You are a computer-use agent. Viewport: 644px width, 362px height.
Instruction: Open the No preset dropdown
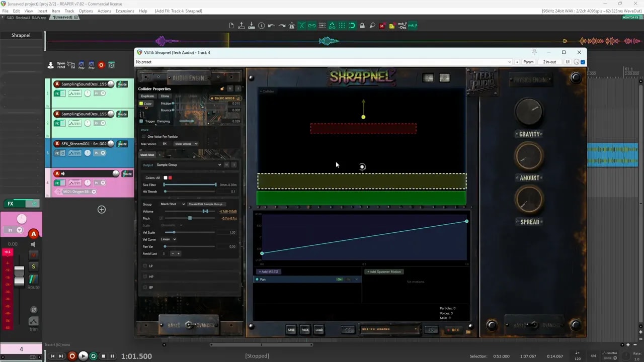tap(324, 62)
